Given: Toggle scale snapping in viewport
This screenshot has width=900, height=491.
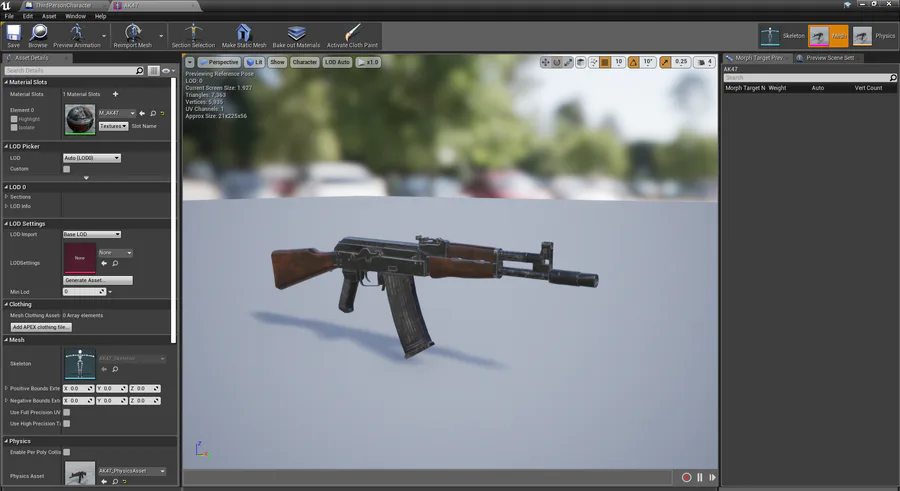Looking at the screenshot, I should click(665, 62).
